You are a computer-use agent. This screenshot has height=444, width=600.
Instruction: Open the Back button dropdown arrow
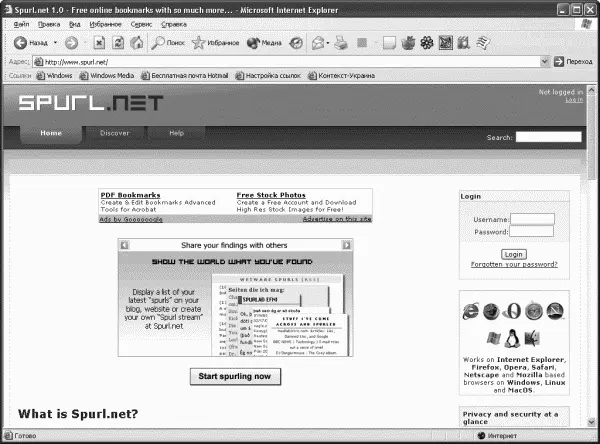[55, 42]
